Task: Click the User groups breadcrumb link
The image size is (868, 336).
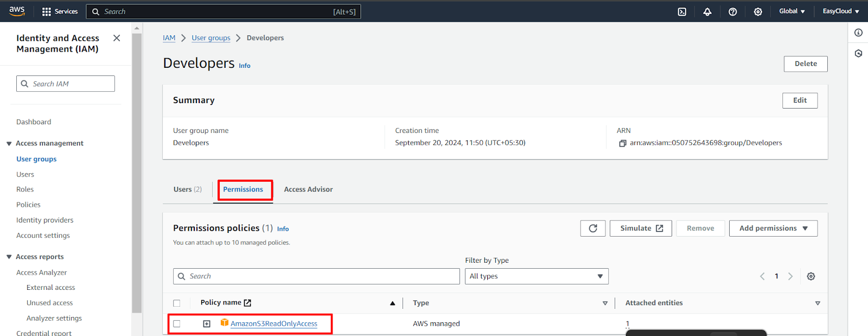Action: pyautogui.click(x=211, y=38)
